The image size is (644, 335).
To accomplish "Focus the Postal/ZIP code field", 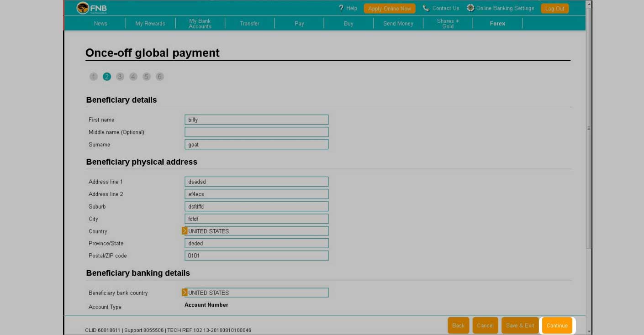I will click(x=257, y=256).
